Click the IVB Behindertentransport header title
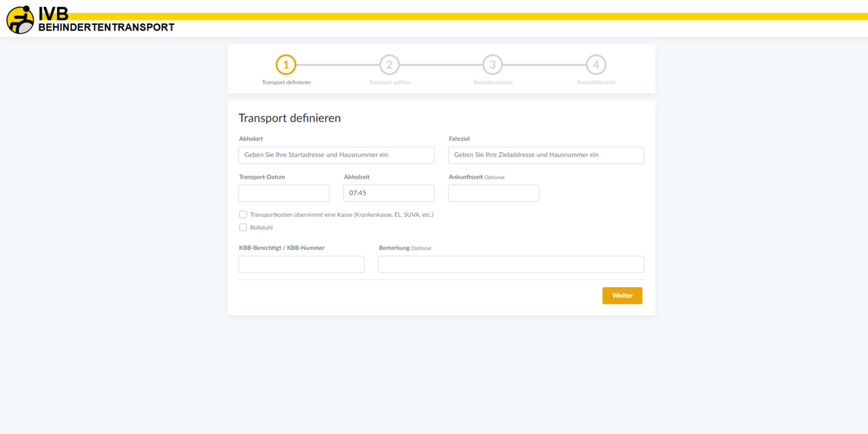868x434 pixels. 107,20
